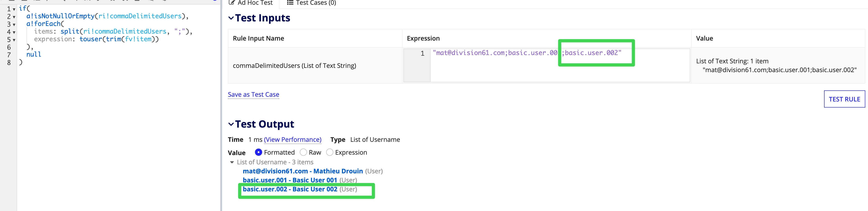Click the Expression column header in Test Inputs
The image size is (868, 211).
(x=423, y=38)
